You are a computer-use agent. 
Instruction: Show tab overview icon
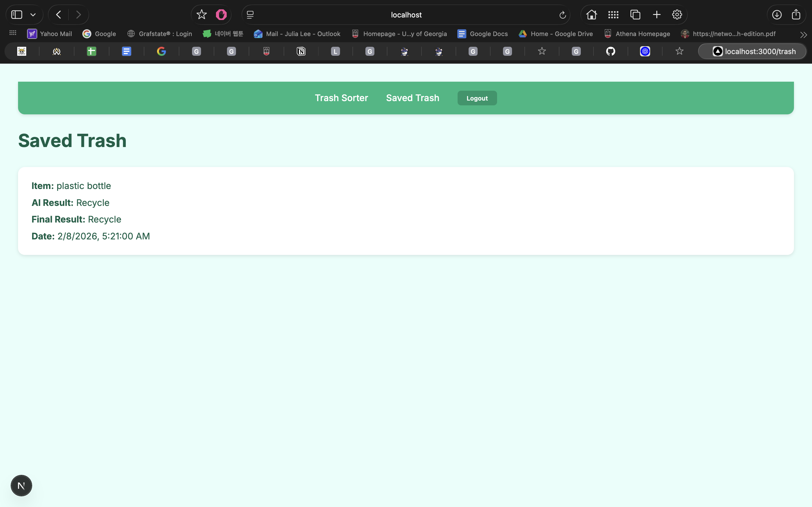[x=635, y=15]
